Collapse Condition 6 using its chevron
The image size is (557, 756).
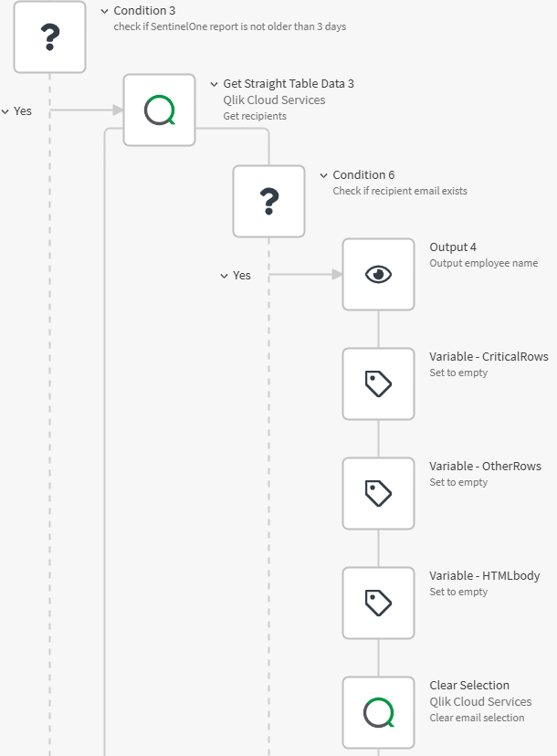[323, 175]
